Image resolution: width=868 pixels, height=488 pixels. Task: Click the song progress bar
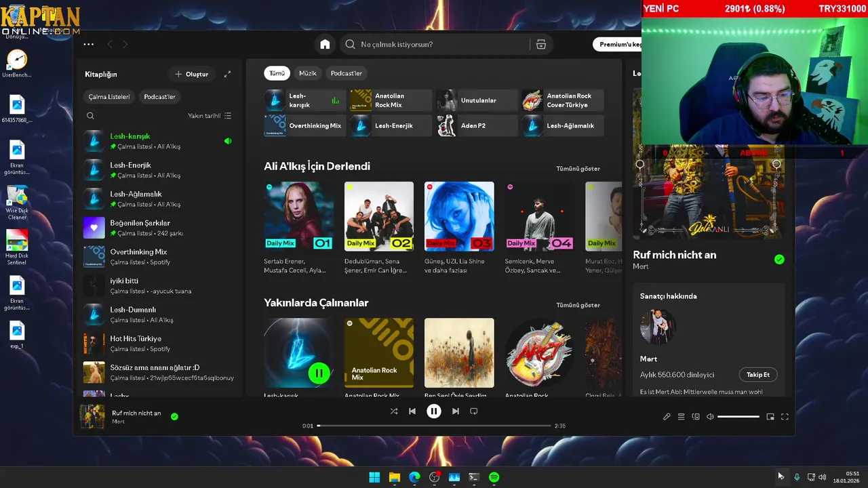pyautogui.click(x=434, y=426)
